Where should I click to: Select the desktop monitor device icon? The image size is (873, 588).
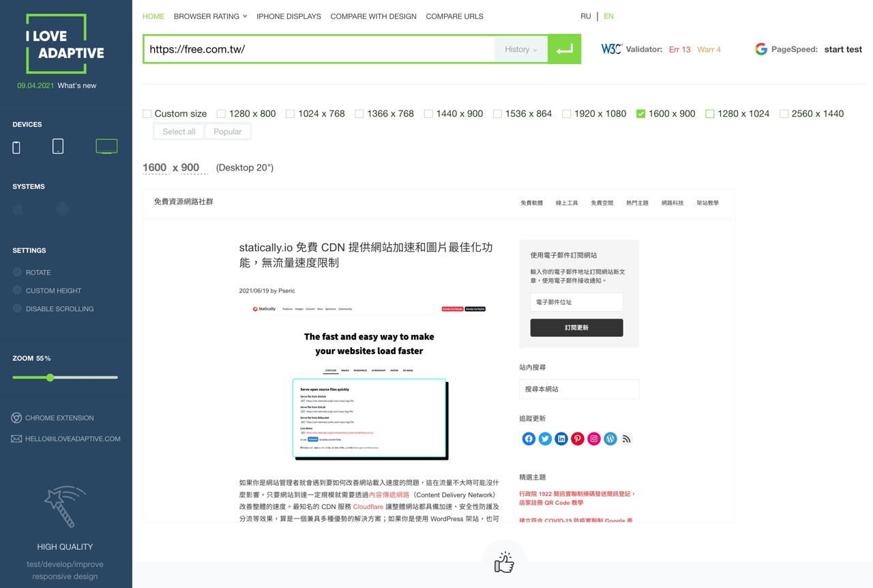[x=106, y=146]
